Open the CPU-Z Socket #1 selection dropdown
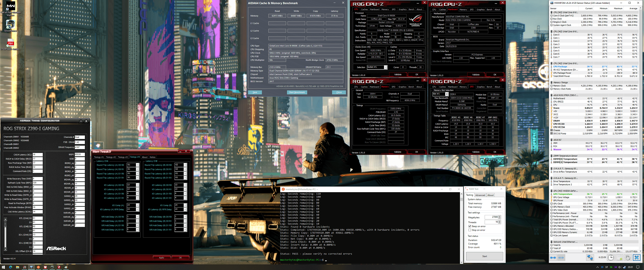 click(x=385, y=67)
